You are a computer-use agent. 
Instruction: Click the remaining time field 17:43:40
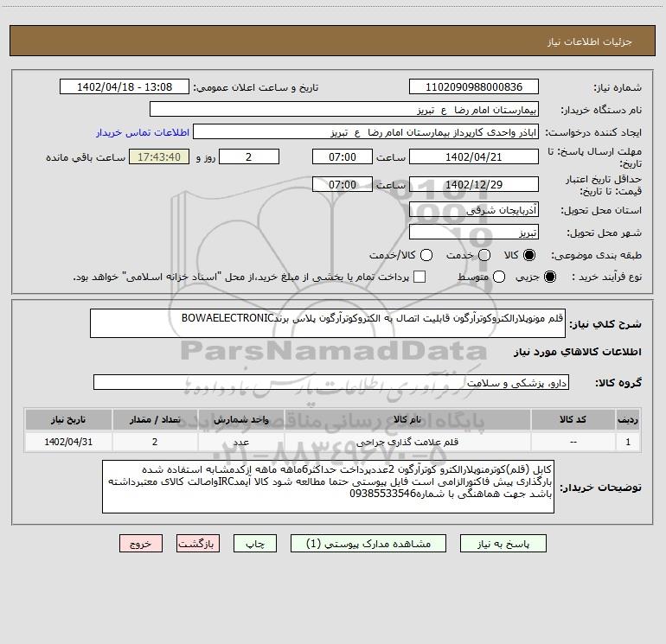pyautogui.click(x=159, y=156)
